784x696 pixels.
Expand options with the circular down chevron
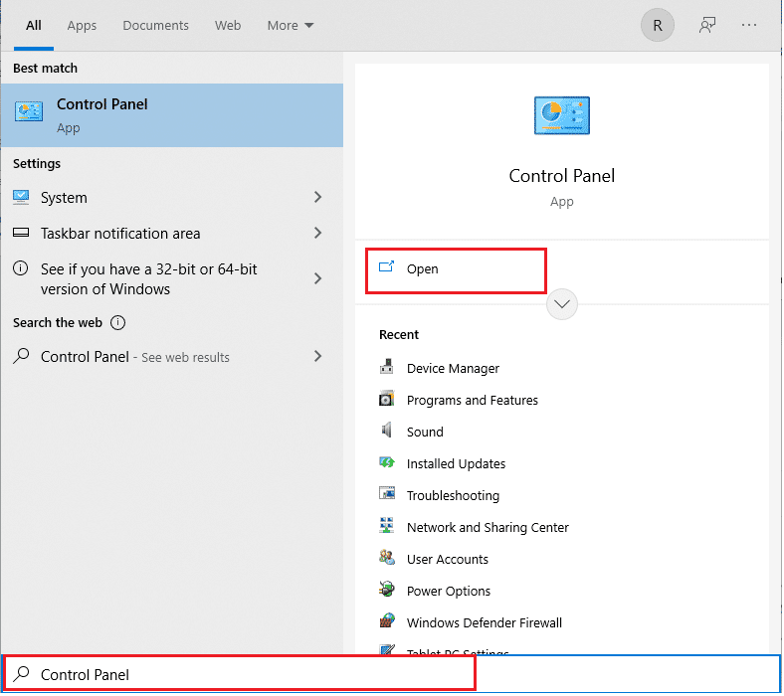pos(562,304)
